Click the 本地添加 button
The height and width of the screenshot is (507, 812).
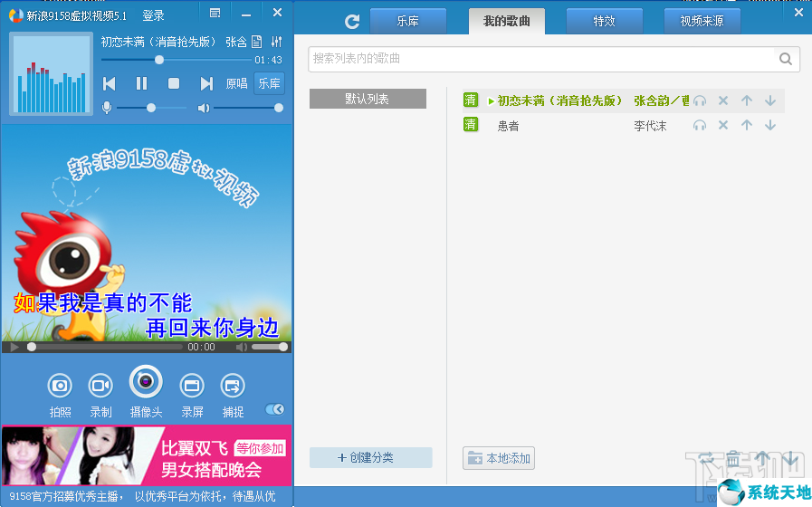[499, 458]
